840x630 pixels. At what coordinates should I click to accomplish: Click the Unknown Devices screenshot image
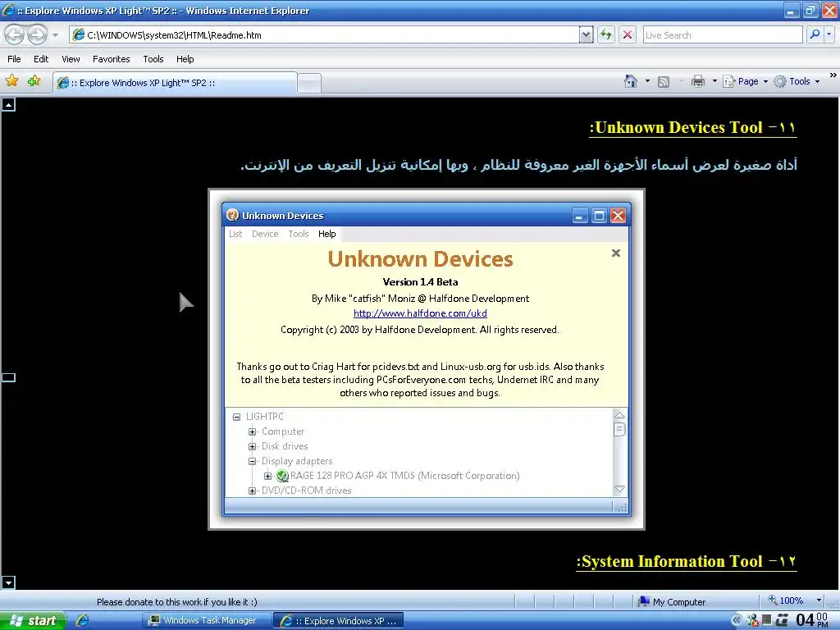click(427, 359)
